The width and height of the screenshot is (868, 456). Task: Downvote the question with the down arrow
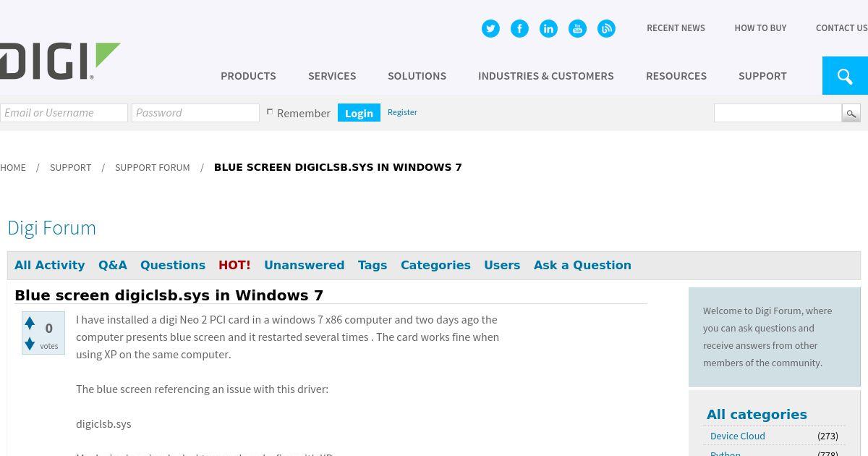[x=30, y=344]
